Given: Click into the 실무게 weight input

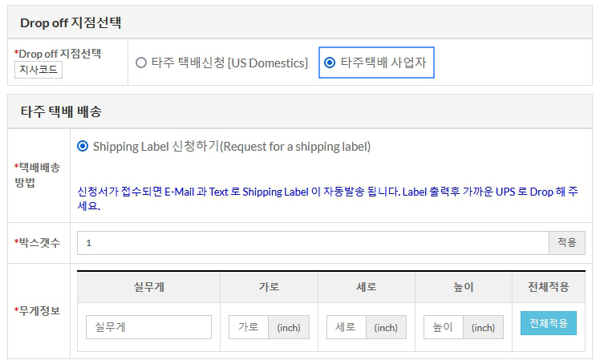Looking at the screenshot, I should tap(148, 327).
